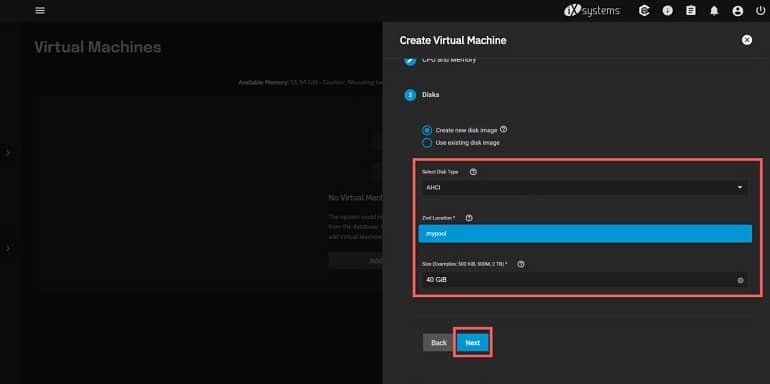The height and width of the screenshot is (384, 770).
Task: Open the user account icon
Action: [738, 11]
